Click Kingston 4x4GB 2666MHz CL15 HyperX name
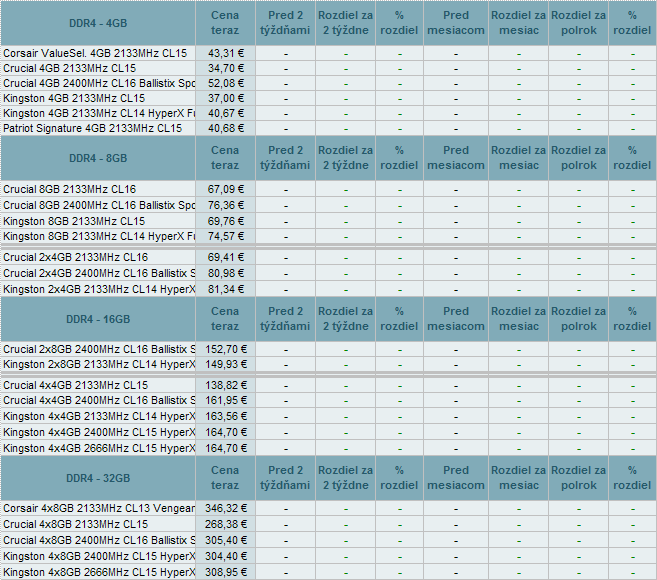Viewport: 657px width, 580px height. (99, 448)
